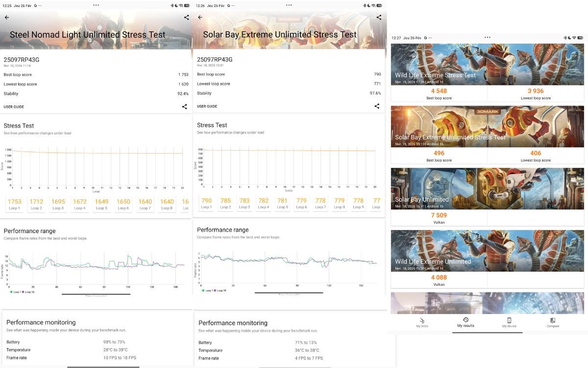
Task: Open the three-dot overflow menu on right panel
Action: 487,37
